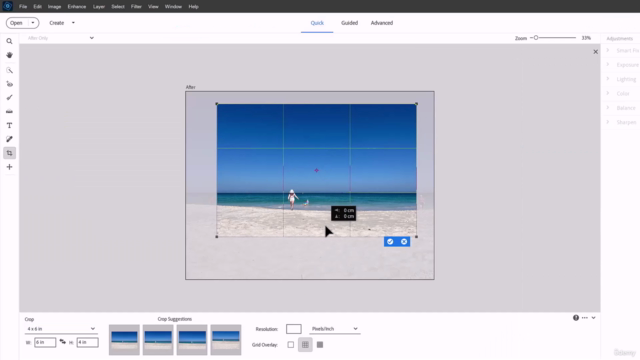This screenshot has height=360, width=640.
Task: Open the Edit menu
Action: [x=38, y=7]
